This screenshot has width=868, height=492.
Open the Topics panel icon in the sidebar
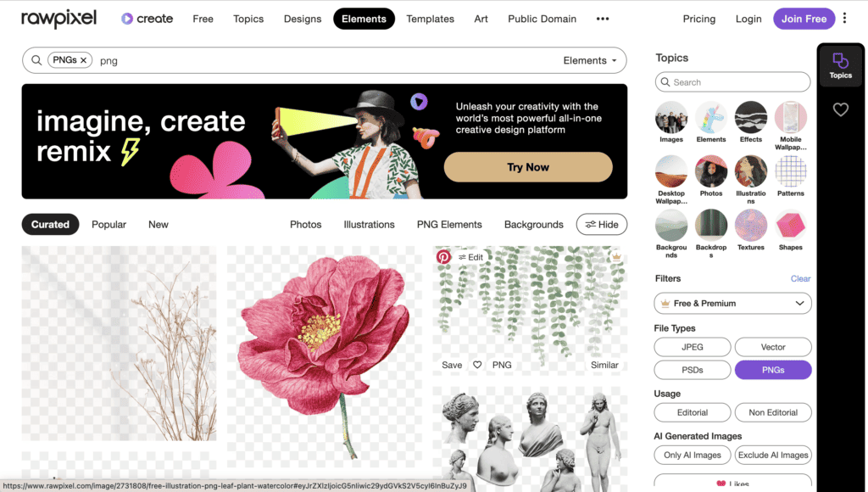coord(840,65)
